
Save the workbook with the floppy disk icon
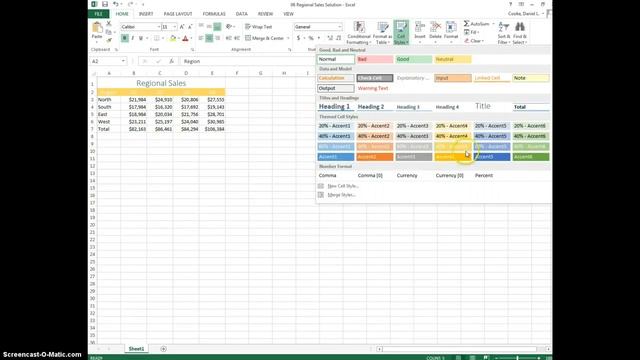105,4
